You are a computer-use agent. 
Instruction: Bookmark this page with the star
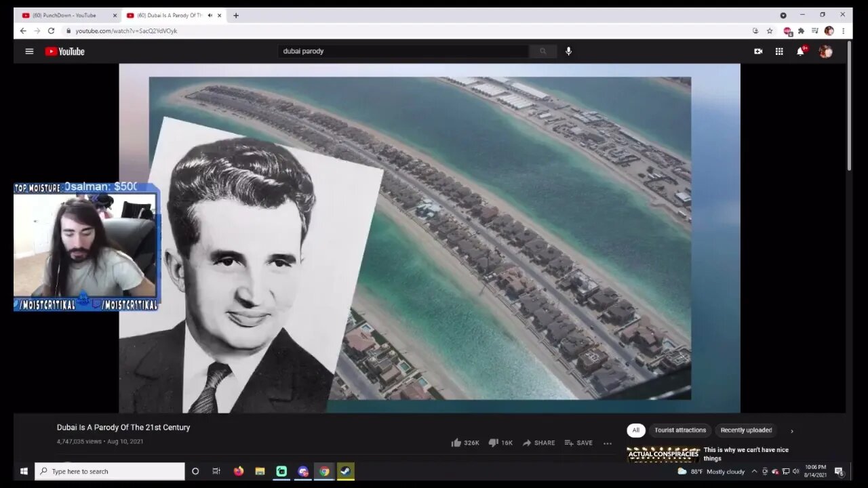coord(770,30)
